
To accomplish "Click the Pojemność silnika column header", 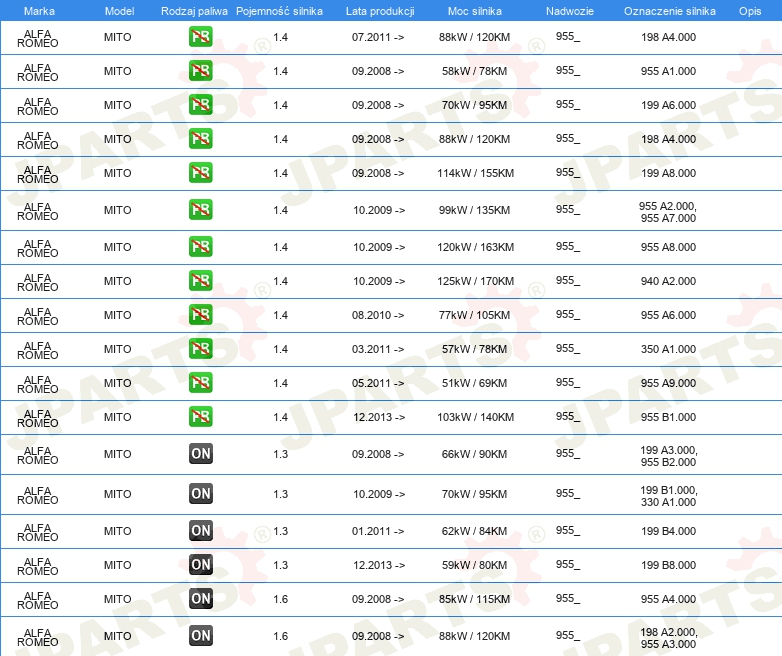I will click(x=279, y=11).
